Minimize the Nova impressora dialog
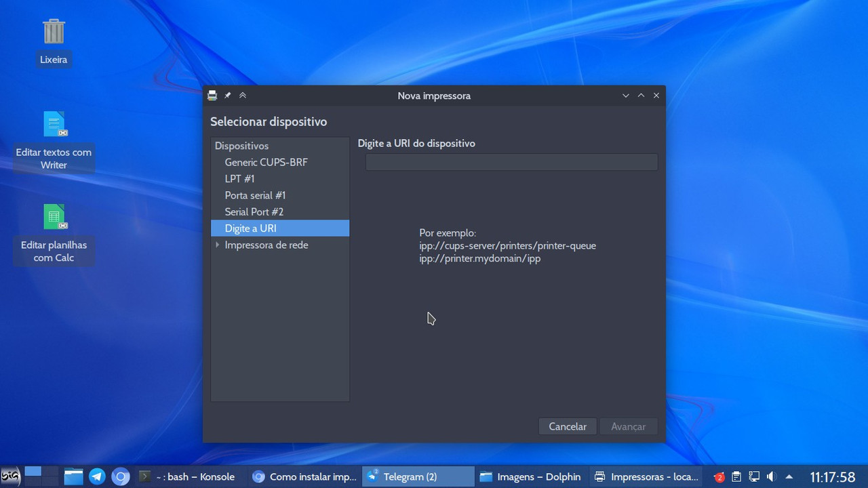Viewport: 868px width, 488px height. point(626,96)
